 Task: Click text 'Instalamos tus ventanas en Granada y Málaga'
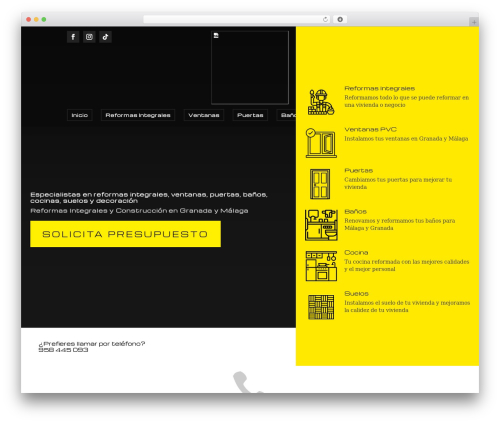click(x=406, y=138)
